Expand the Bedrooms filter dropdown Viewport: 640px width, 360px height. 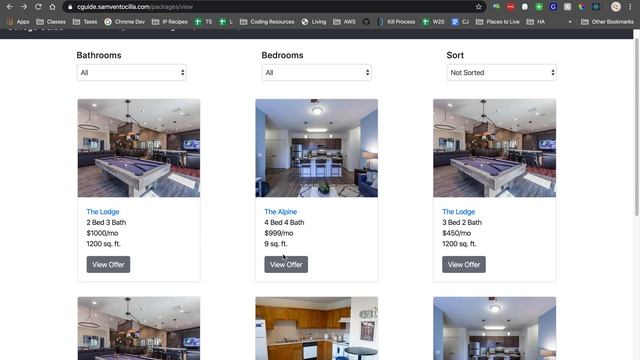[317, 73]
